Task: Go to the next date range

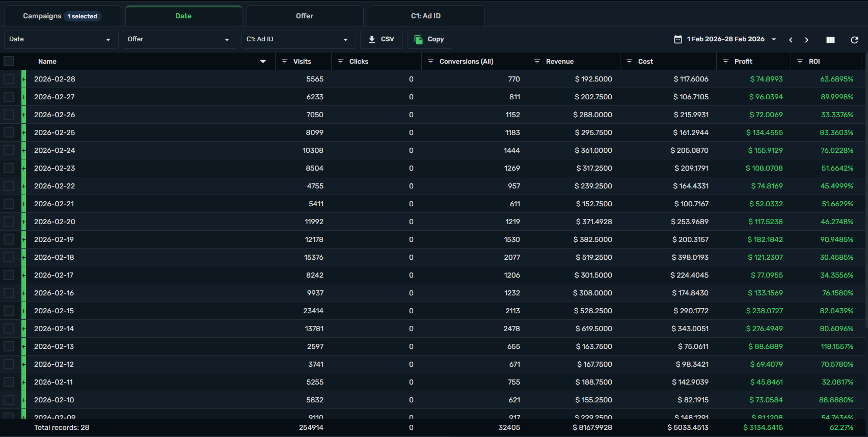Action: pos(806,40)
